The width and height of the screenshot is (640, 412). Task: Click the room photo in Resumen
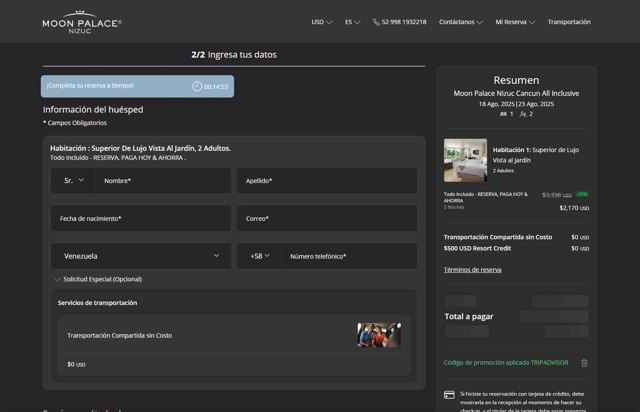[465, 160]
